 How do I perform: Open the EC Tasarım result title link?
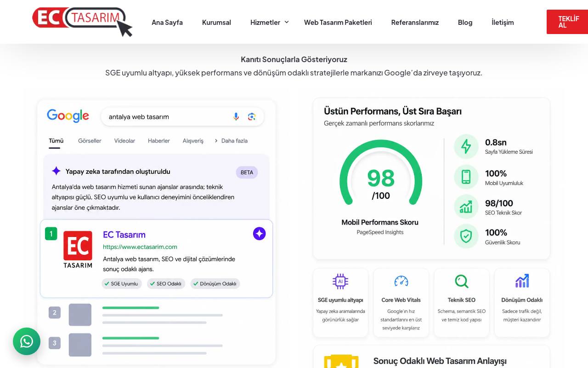click(x=124, y=235)
